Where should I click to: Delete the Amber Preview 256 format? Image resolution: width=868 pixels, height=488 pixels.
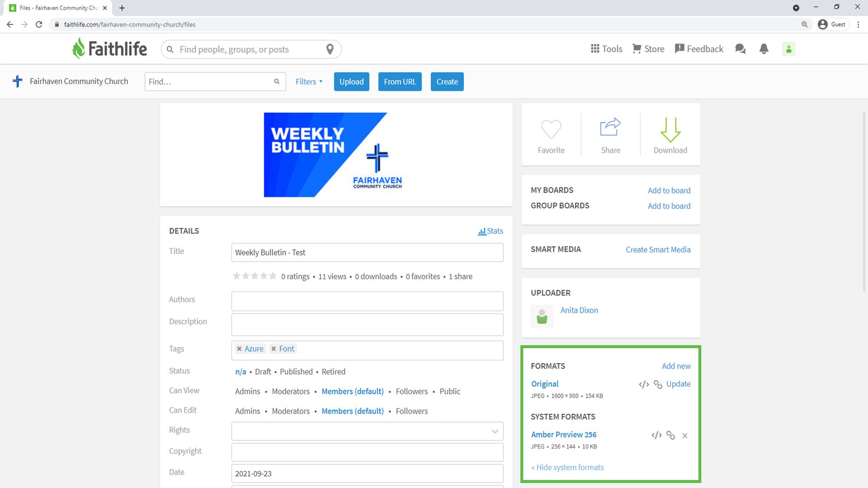point(685,436)
